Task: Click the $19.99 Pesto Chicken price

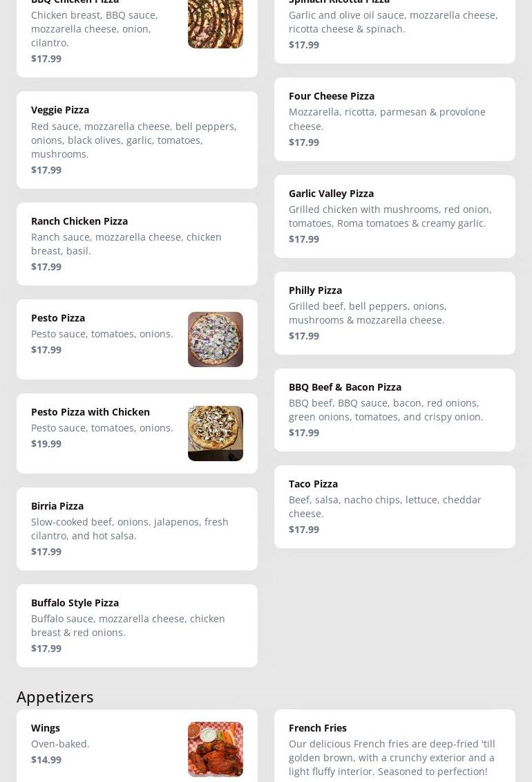Action: (x=46, y=444)
